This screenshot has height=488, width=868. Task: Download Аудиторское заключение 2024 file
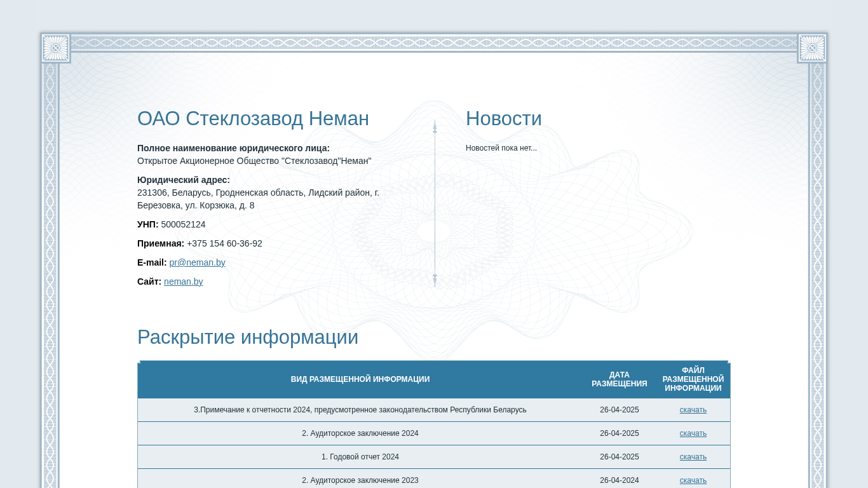693,433
